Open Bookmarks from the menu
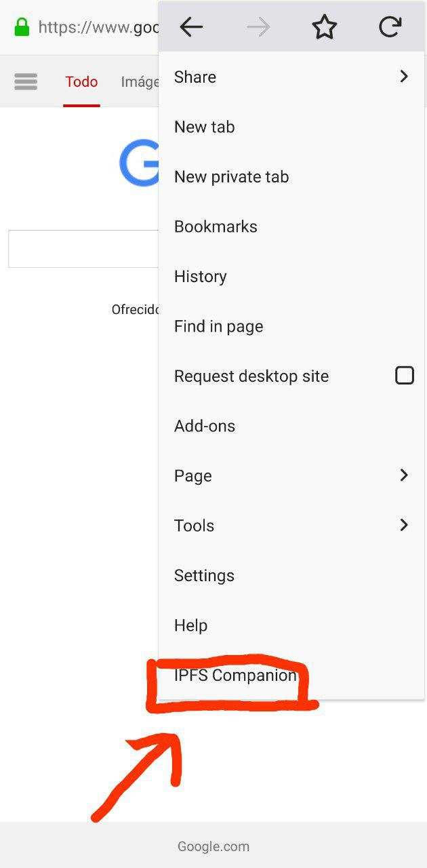This screenshot has width=427, height=868. (291, 226)
